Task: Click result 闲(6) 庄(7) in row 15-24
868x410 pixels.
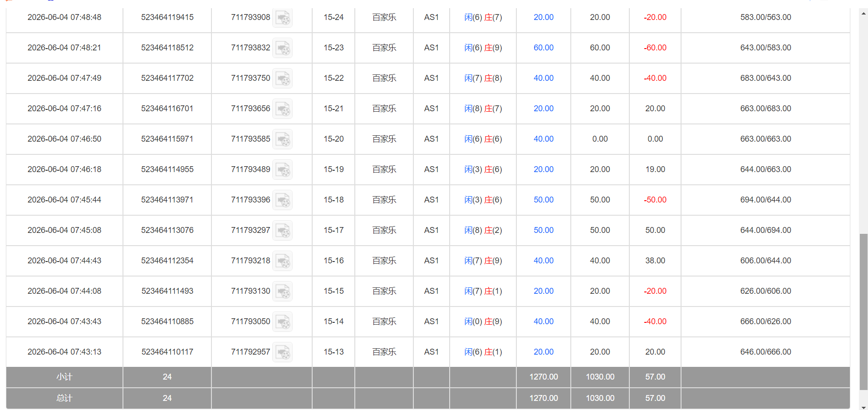Action: click(x=483, y=17)
